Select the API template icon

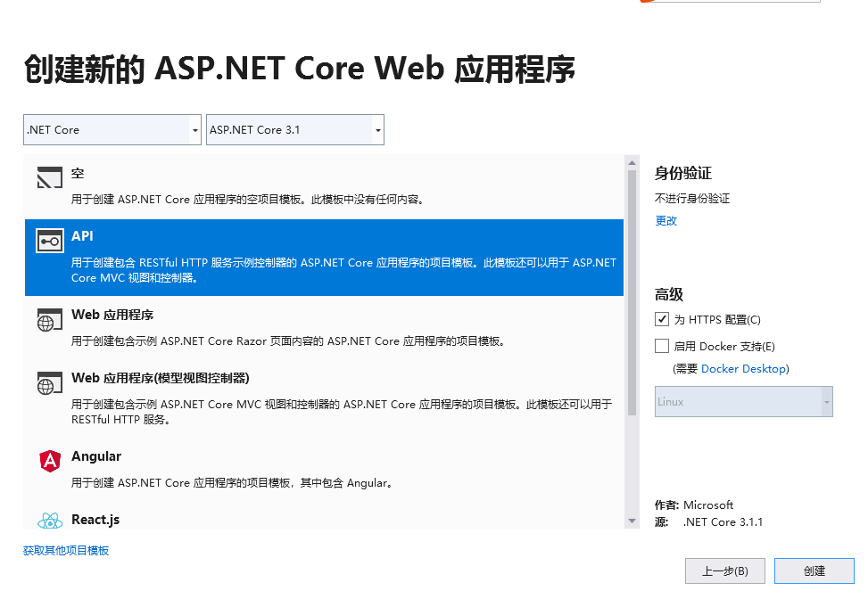[50, 242]
